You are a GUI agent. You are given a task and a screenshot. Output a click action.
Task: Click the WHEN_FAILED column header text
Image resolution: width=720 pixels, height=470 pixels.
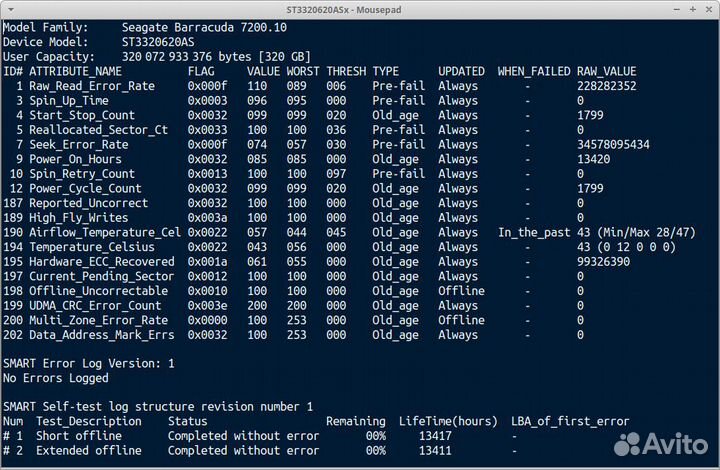pyautogui.click(x=533, y=71)
